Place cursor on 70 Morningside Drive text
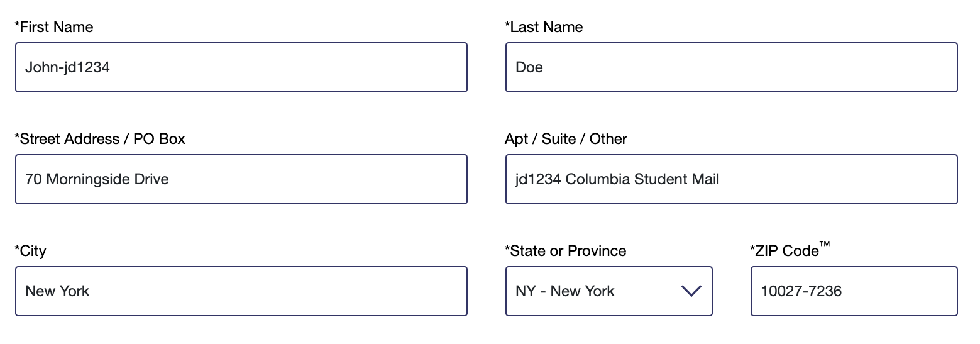980x344 pixels. point(97,179)
